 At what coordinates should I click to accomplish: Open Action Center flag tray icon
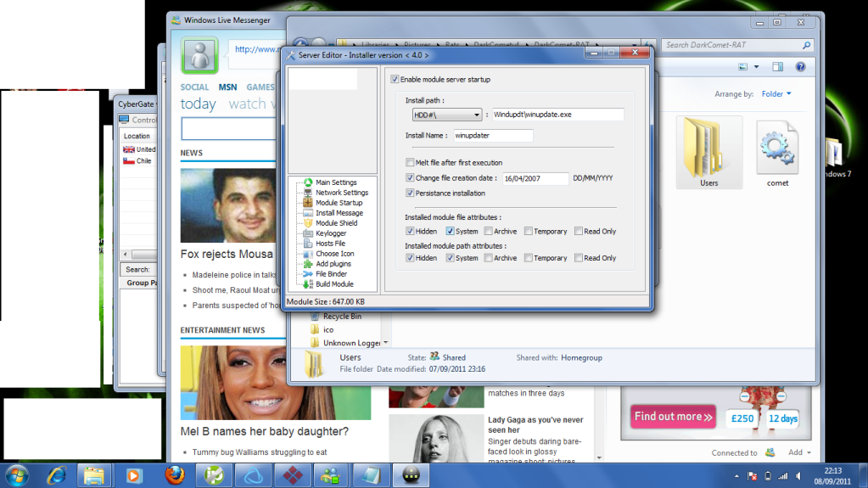(x=753, y=476)
